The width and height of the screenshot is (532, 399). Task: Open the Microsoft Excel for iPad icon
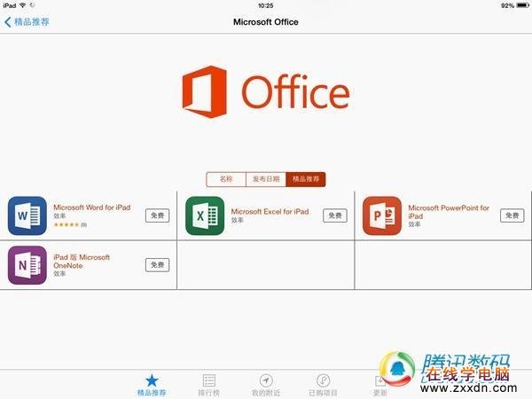[205, 215]
